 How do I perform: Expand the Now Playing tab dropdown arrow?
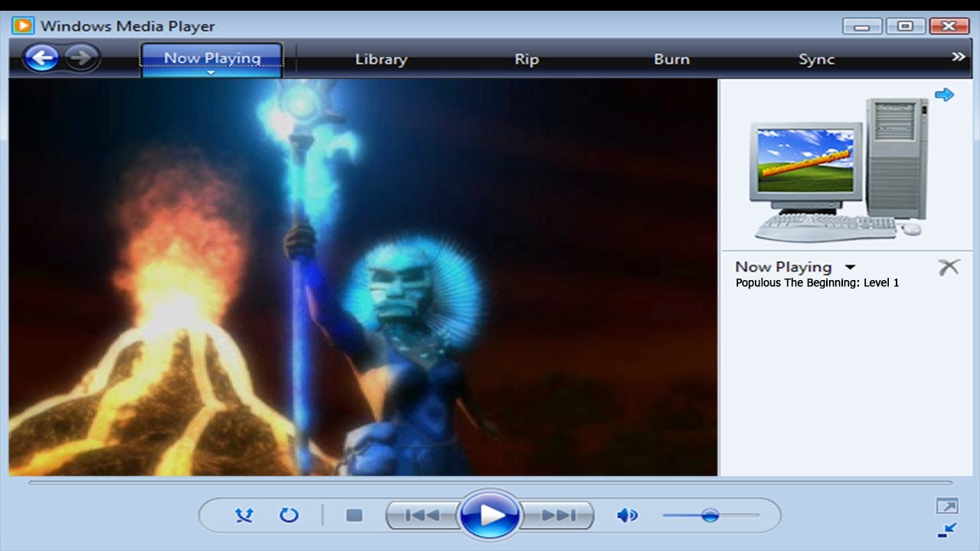pos(212,73)
